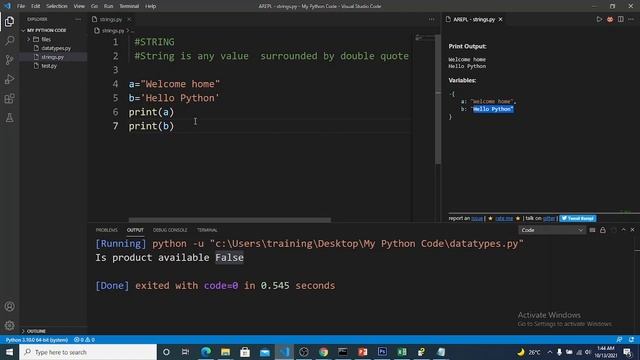Viewport: 640px width, 360px height.
Task: Open datatypes.py in the explorer
Action: pyautogui.click(x=56, y=48)
